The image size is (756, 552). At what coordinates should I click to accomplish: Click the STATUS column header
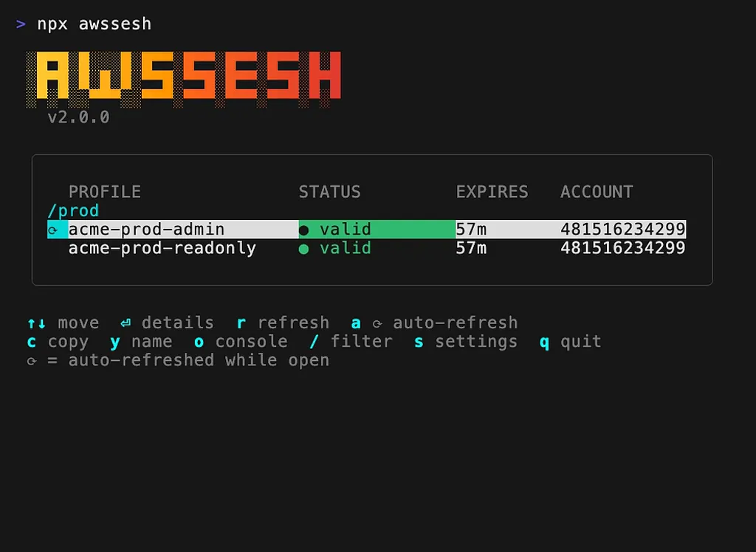(330, 192)
